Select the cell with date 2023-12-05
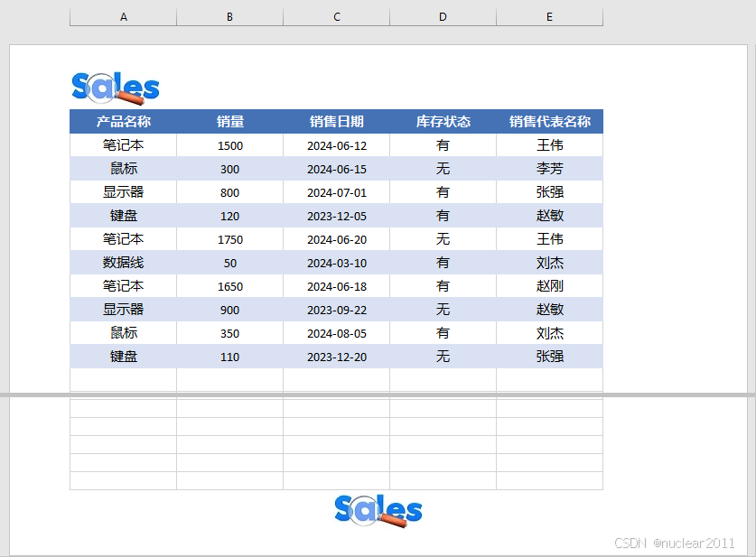 (337, 216)
